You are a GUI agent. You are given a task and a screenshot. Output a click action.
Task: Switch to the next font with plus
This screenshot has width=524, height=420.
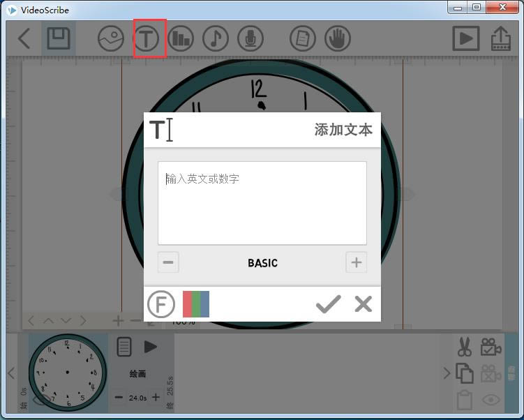[x=357, y=262]
